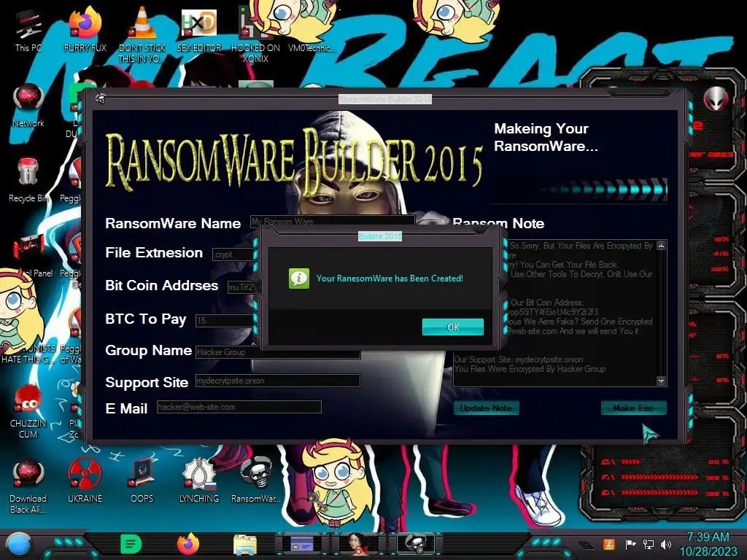Focus the E Mail input field

coord(239,407)
